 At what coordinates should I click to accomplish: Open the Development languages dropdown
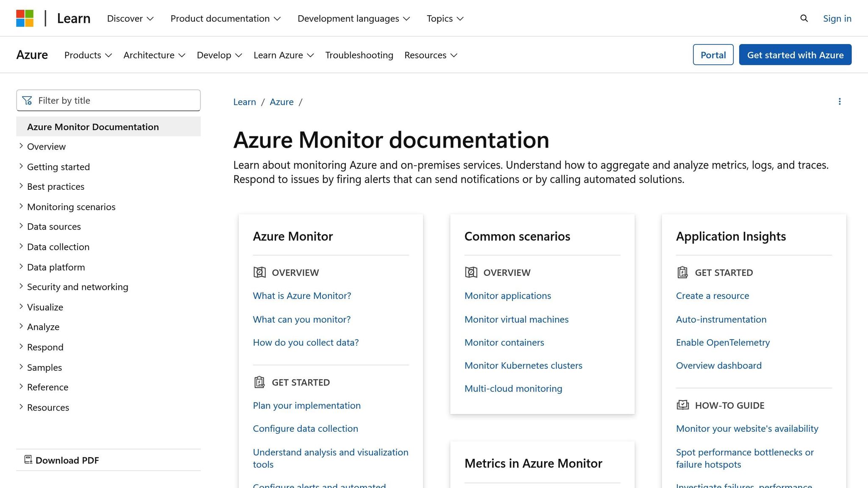pos(354,19)
